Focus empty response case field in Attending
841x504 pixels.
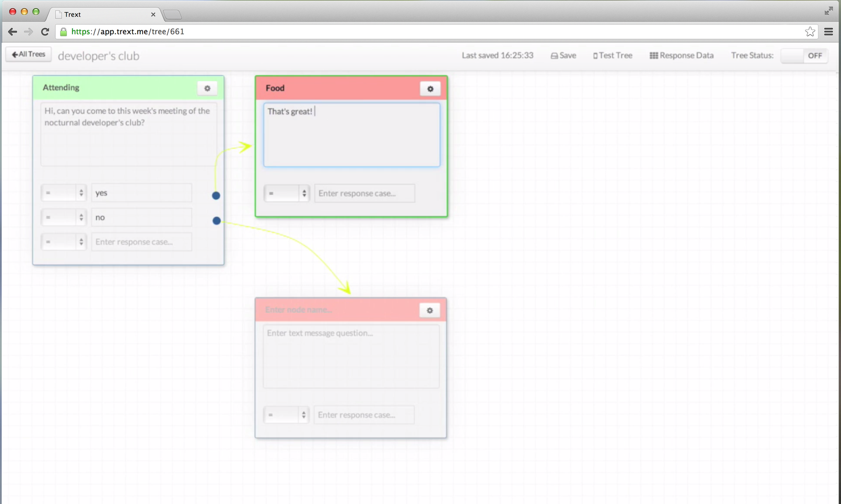(141, 242)
